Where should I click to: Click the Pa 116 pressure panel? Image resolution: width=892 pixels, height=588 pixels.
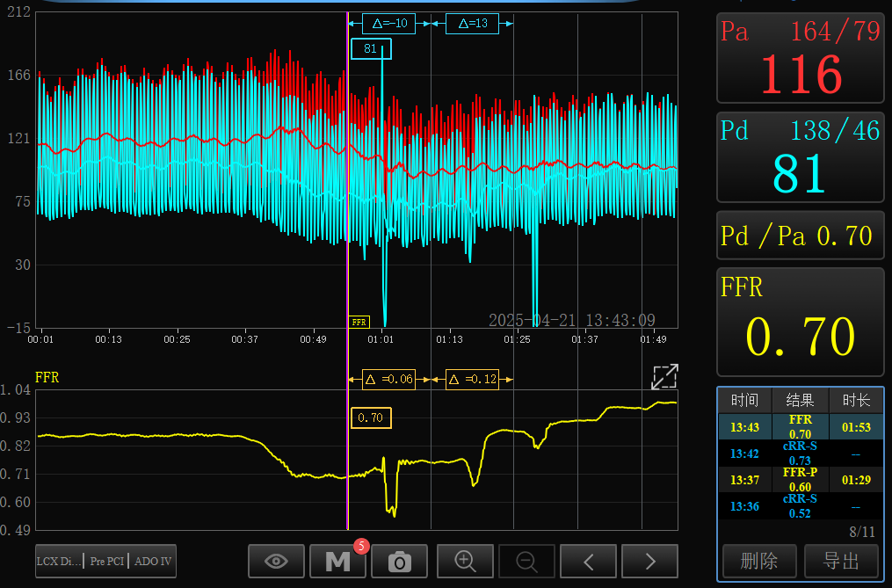coord(801,58)
